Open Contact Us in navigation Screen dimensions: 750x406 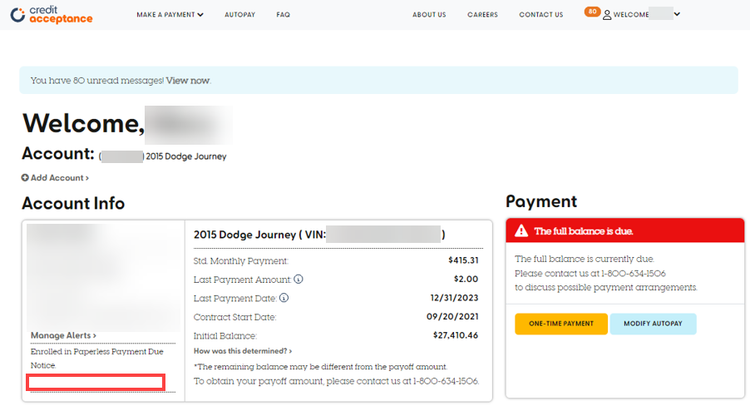pos(541,15)
